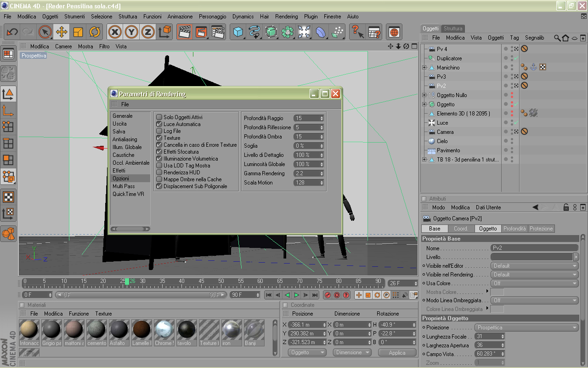Image resolution: width=588 pixels, height=368 pixels.
Task: Click the Mostra Colore color swatch
Action: click(497, 292)
